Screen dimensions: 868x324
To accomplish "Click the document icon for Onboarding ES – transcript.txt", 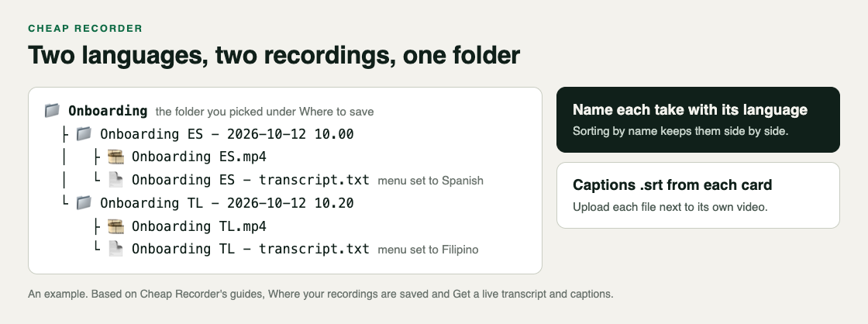I will point(115,180).
